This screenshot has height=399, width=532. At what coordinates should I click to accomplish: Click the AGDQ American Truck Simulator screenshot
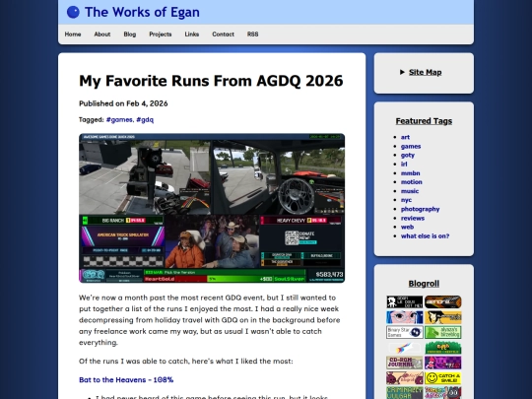212,208
